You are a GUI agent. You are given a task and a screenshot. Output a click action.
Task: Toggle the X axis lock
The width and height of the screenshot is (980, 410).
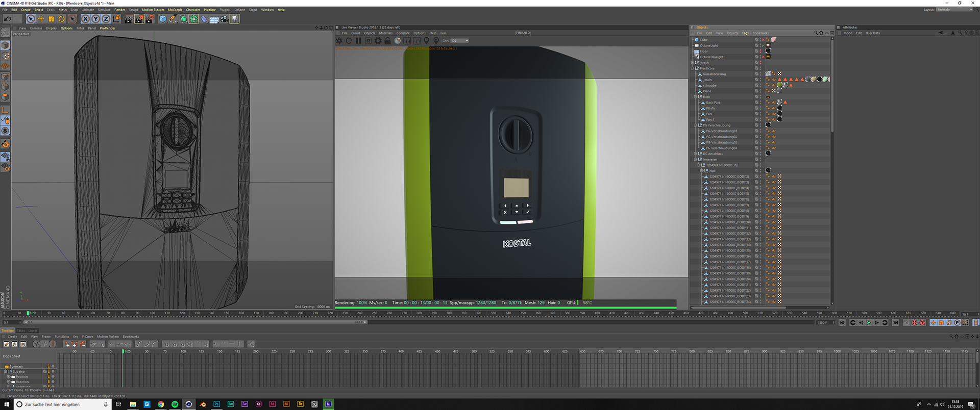point(86,19)
